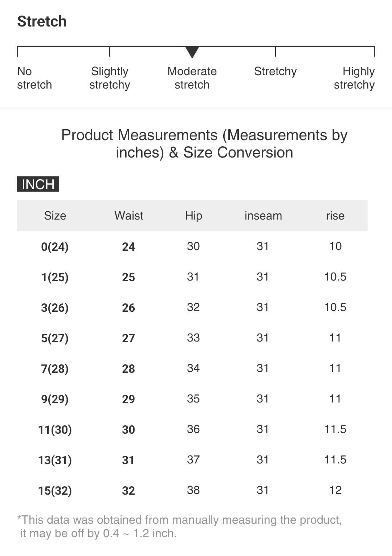Click the Stretch section heading
The width and height of the screenshot is (392, 556).
(x=42, y=21)
